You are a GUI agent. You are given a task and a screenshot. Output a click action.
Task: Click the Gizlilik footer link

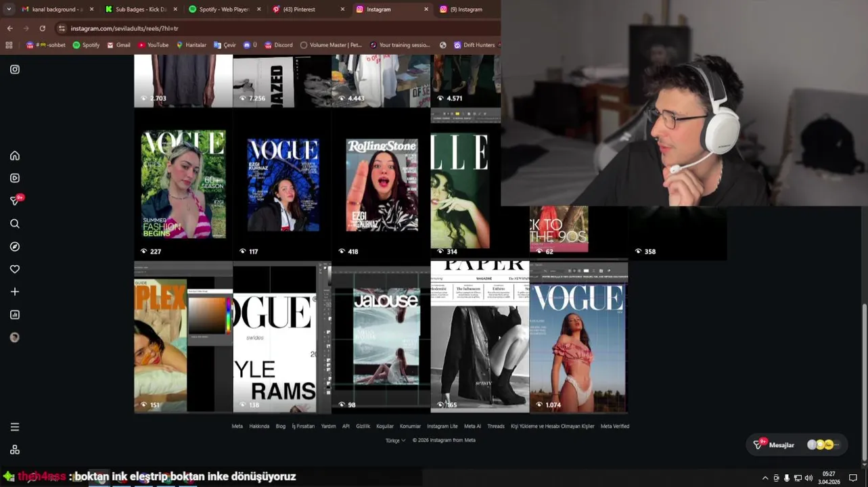point(363,426)
